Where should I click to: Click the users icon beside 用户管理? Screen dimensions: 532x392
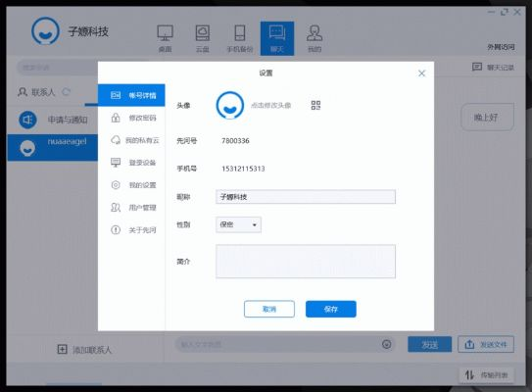[x=116, y=208]
